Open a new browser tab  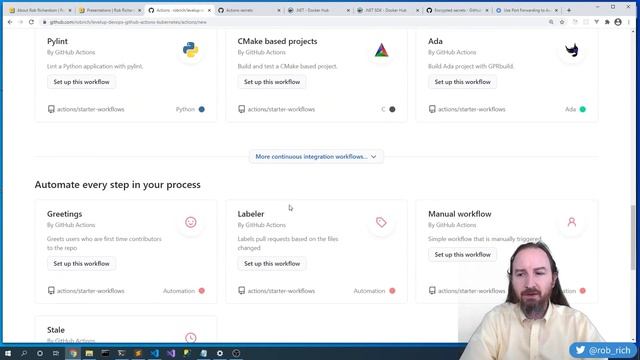click(x=569, y=10)
